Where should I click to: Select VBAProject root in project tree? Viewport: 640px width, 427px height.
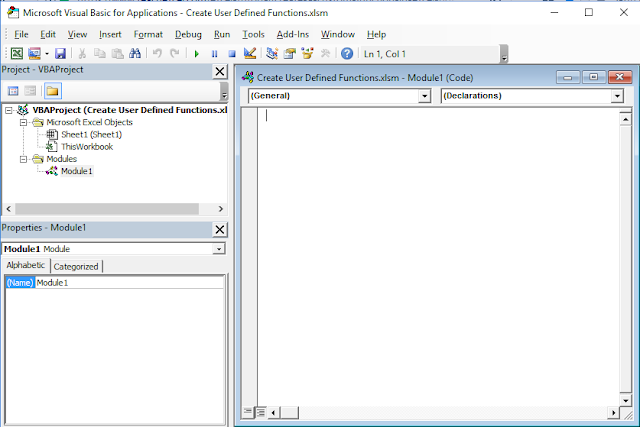130,110
